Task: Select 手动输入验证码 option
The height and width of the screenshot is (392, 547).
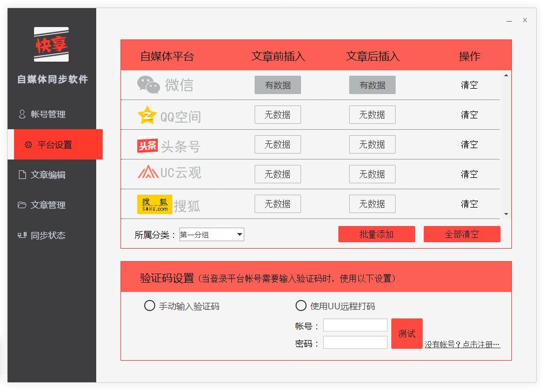Action: click(149, 305)
